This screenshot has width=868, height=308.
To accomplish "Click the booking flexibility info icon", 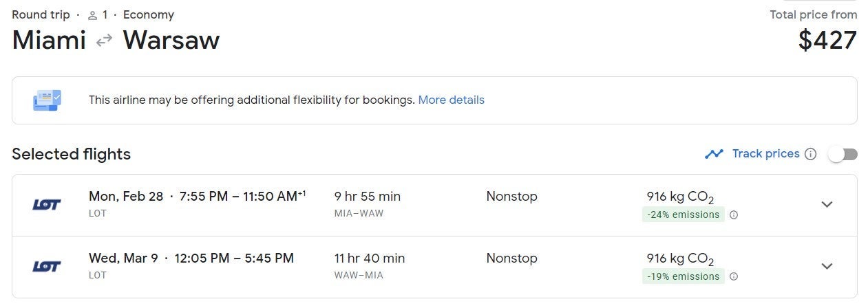I will click(47, 100).
